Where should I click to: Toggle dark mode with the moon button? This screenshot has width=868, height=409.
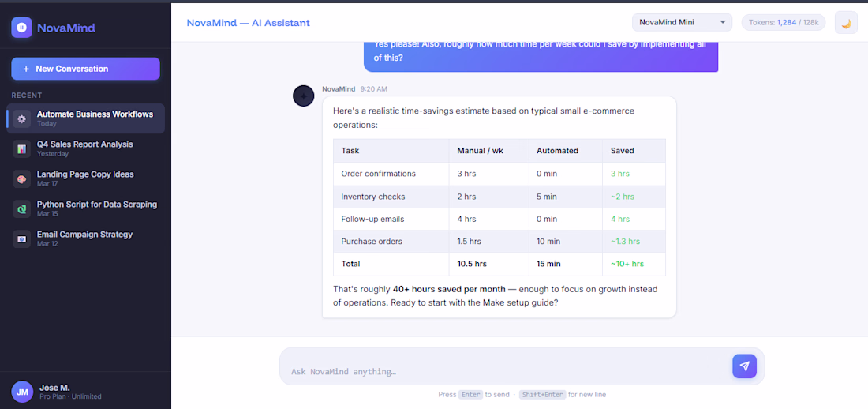point(846,23)
